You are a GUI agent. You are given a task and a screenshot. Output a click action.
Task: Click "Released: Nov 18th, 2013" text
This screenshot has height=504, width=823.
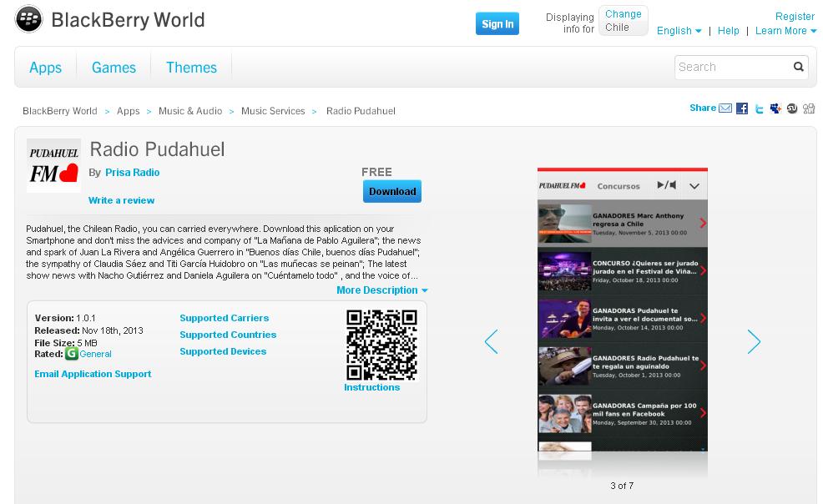click(88, 330)
